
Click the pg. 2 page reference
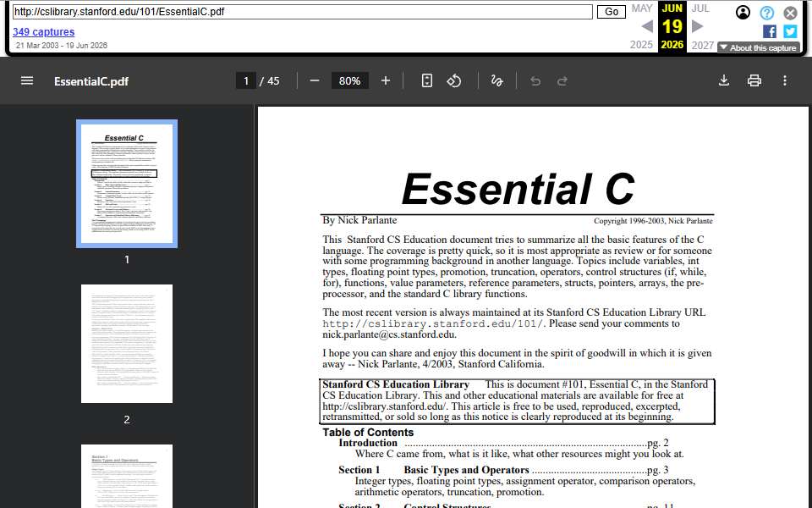coord(658,443)
